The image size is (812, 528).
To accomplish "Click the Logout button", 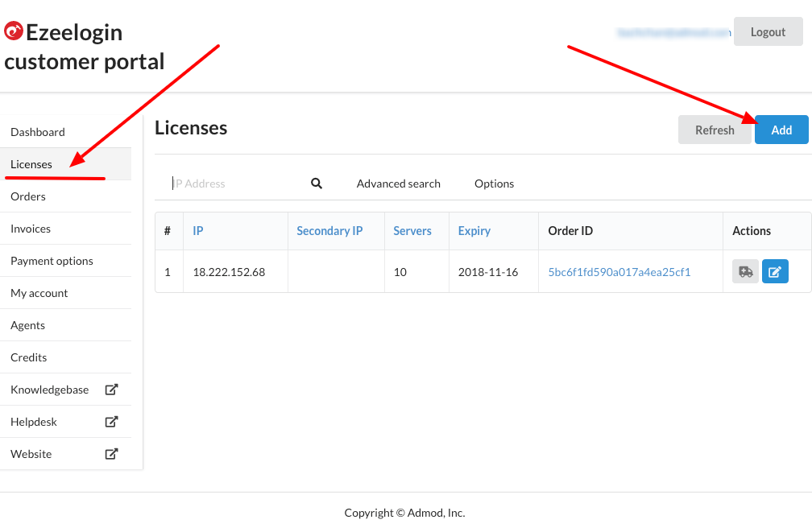I will 768,31.
